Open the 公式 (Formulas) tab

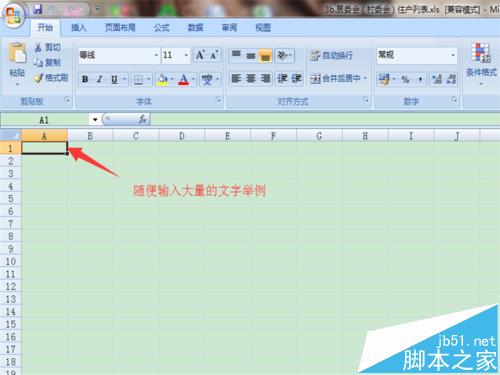click(162, 27)
